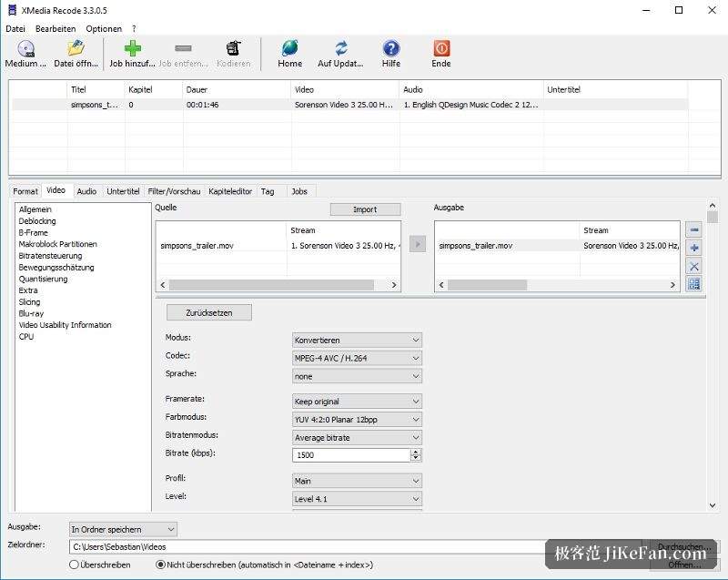This screenshot has height=580, width=728.
Task: Select Makroblock Partitionen entry
Action: 57,244
